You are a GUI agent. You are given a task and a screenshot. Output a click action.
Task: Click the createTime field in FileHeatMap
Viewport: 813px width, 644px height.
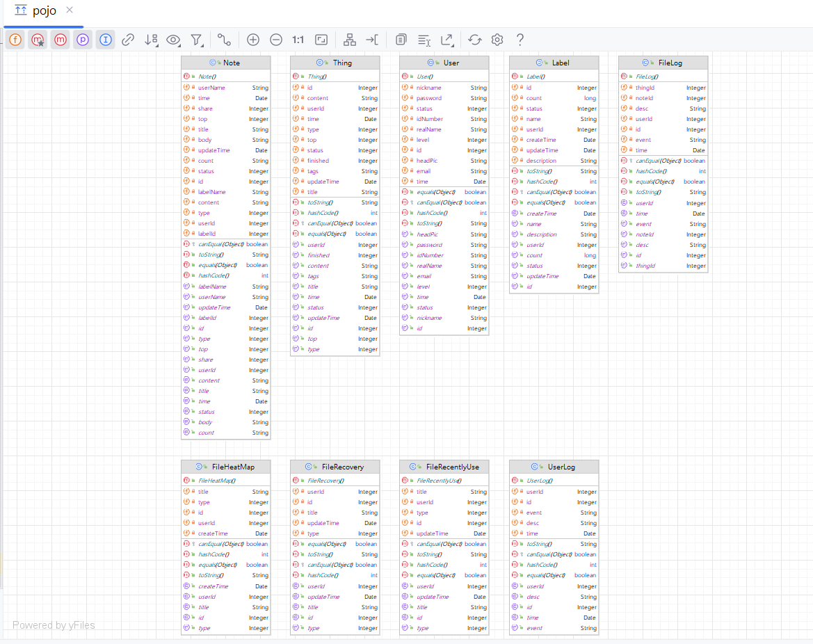[x=225, y=533]
